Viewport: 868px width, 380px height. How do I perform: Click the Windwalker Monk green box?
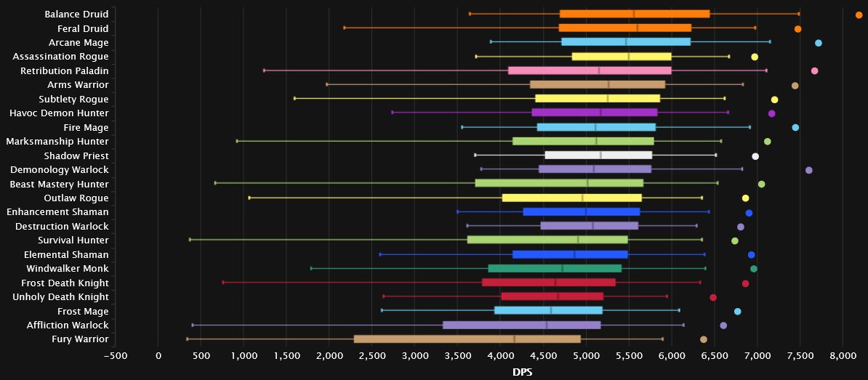point(555,269)
